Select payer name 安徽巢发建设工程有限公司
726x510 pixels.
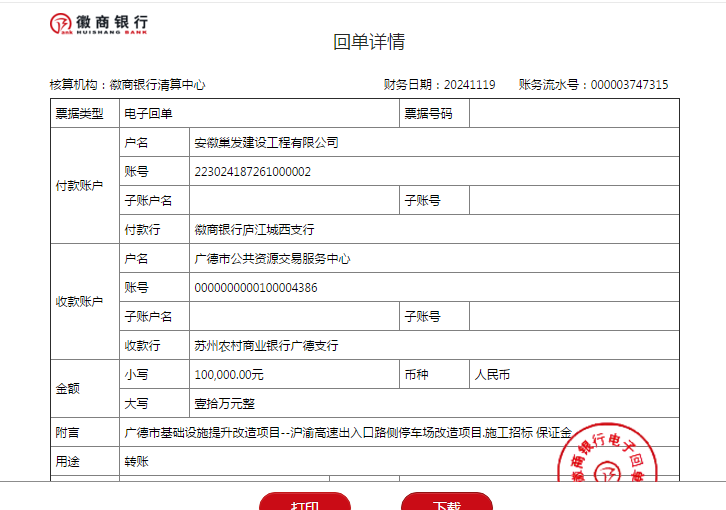pyautogui.click(x=266, y=143)
